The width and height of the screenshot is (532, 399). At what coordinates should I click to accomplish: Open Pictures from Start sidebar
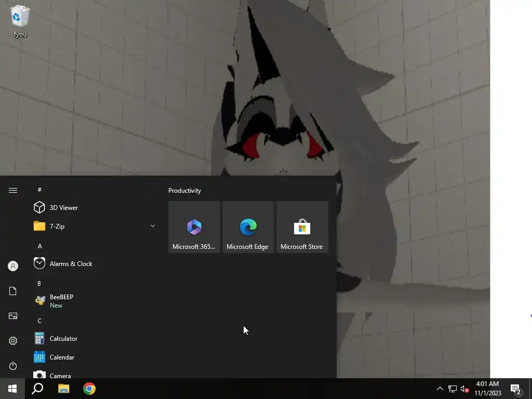point(13,316)
